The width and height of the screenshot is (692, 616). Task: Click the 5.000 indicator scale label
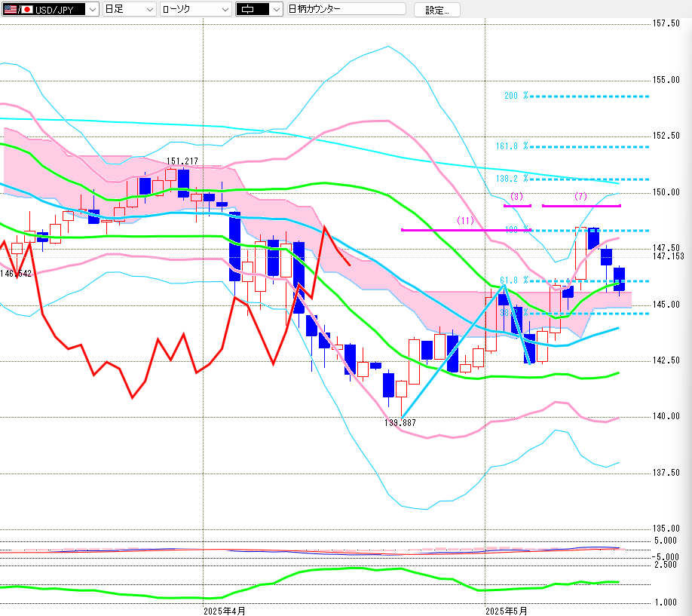pyautogui.click(x=665, y=541)
